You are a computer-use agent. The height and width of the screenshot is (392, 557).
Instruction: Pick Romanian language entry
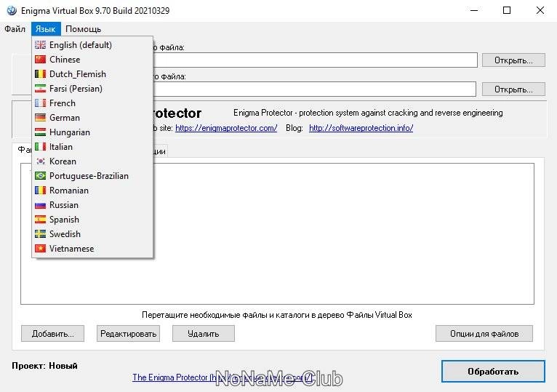point(92,191)
